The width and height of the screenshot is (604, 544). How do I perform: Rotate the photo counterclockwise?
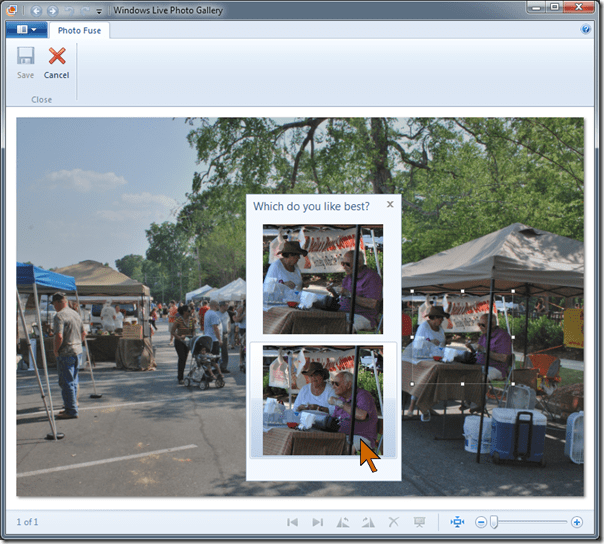[343, 522]
